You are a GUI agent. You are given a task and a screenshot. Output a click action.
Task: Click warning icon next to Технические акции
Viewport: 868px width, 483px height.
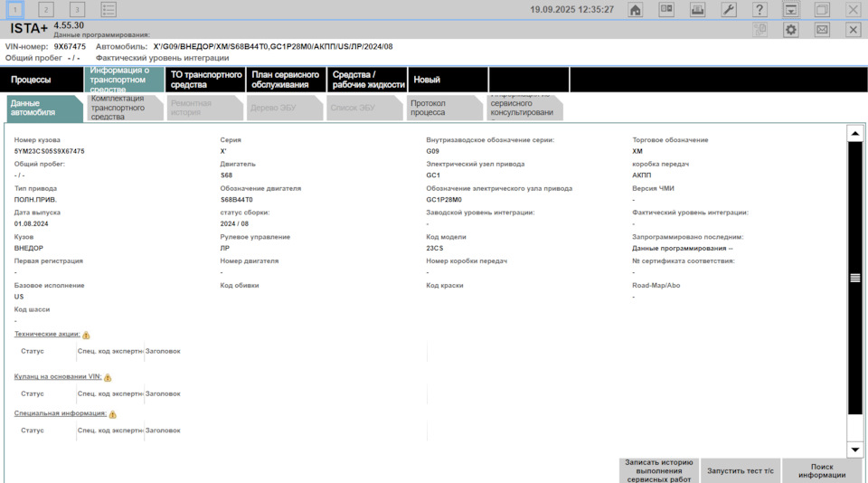pos(86,335)
